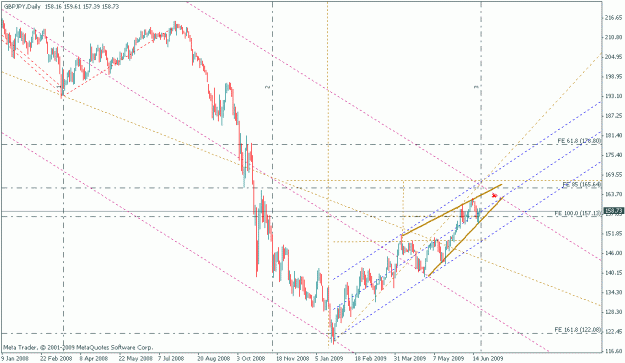Click the 134.30 price axis value
Viewport: 625px width, 363px height.
point(613,292)
